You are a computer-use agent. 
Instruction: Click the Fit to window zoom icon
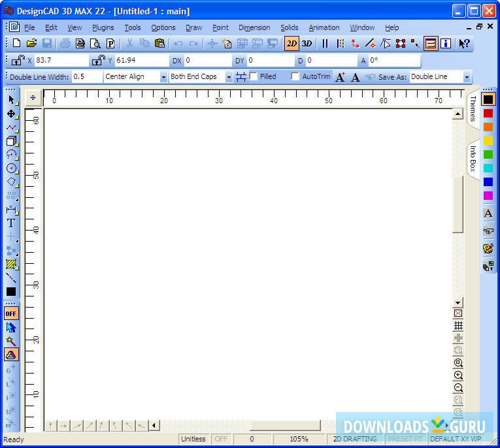tap(458, 362)
